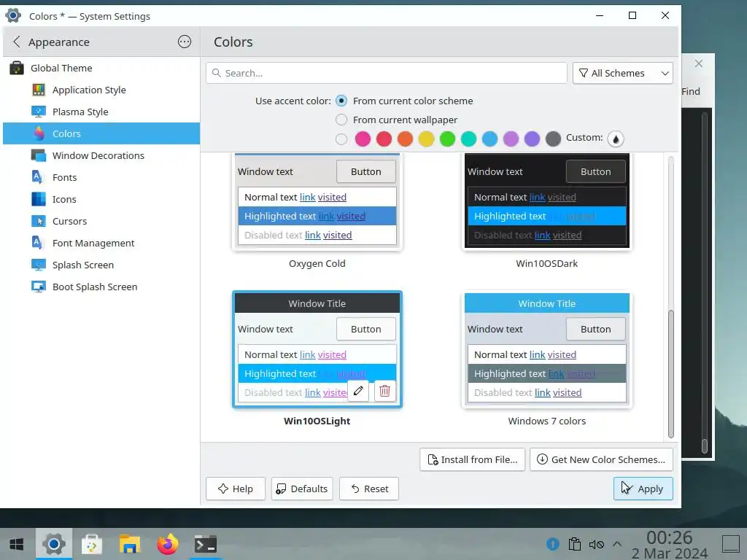Click the Boot Splash Screen icon
The image size is (747, 560).
coord(39,287)
